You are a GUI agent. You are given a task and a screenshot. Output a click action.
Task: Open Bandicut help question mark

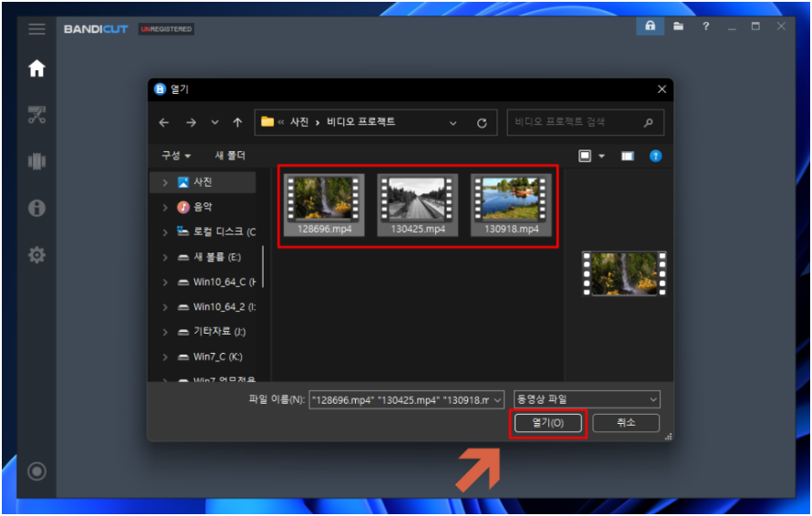705,26
